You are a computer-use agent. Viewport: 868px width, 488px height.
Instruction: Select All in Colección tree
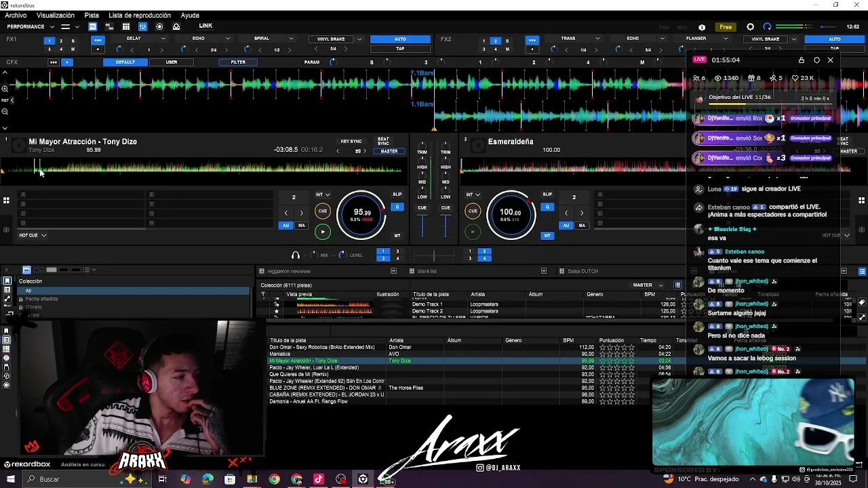pos(136,291)
